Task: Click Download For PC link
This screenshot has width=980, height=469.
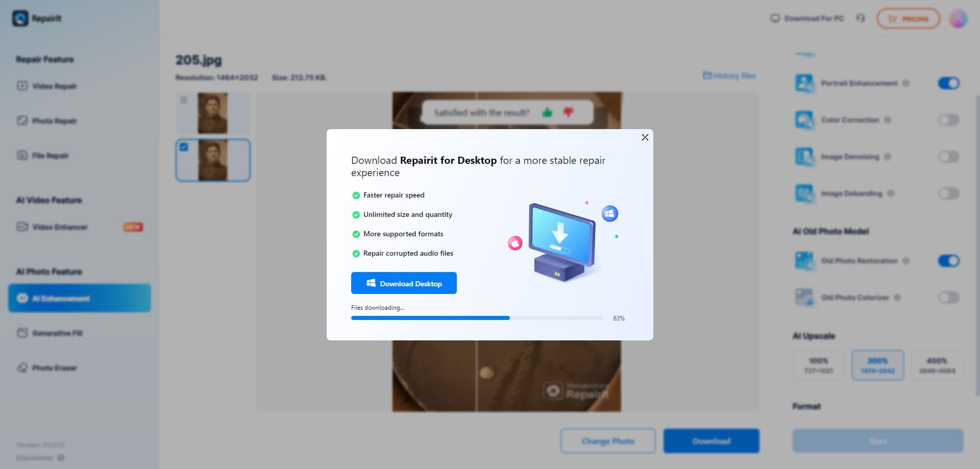Action: tap(807, 18)
